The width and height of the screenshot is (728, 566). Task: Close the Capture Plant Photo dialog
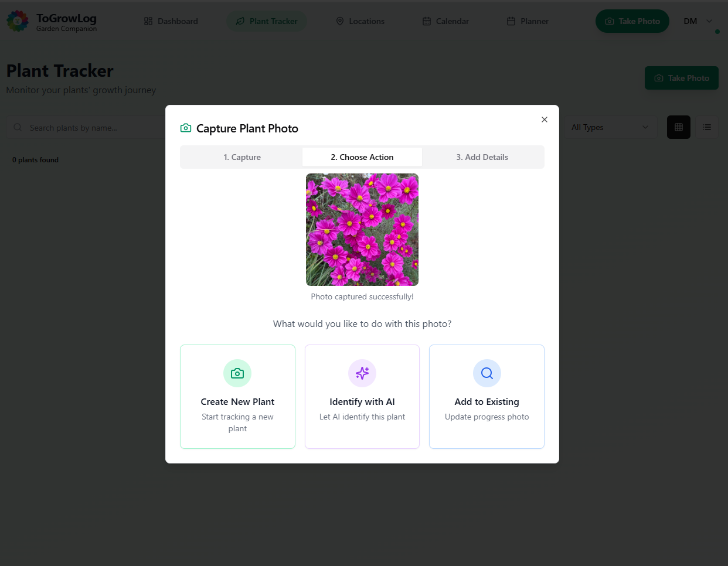545,120
